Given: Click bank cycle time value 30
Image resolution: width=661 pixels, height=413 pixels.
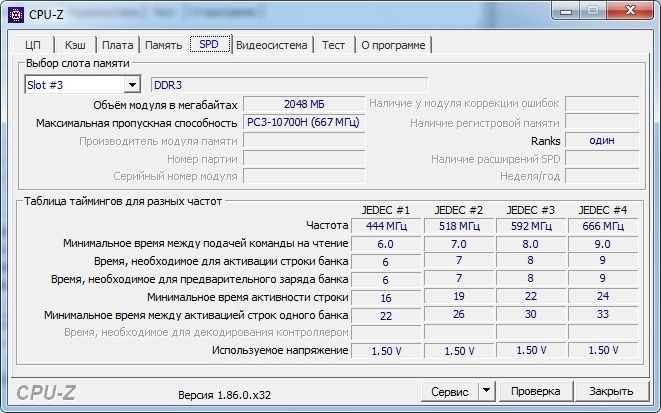Looking at the screenshot, I should click(x=531, y=314).
